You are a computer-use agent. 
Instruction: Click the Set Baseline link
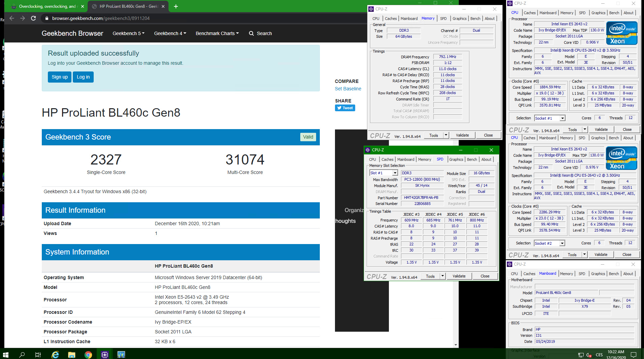pyautogui.click(x=348, y=89)
